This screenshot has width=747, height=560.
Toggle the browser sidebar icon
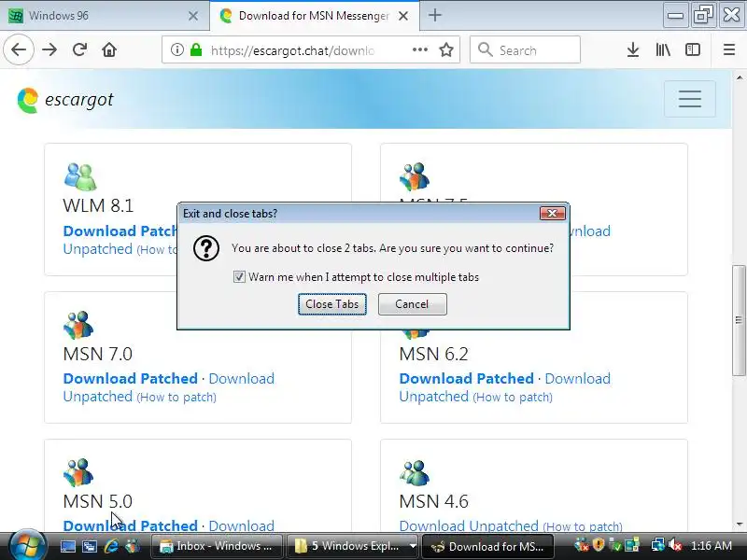click(x=692, y=49)
